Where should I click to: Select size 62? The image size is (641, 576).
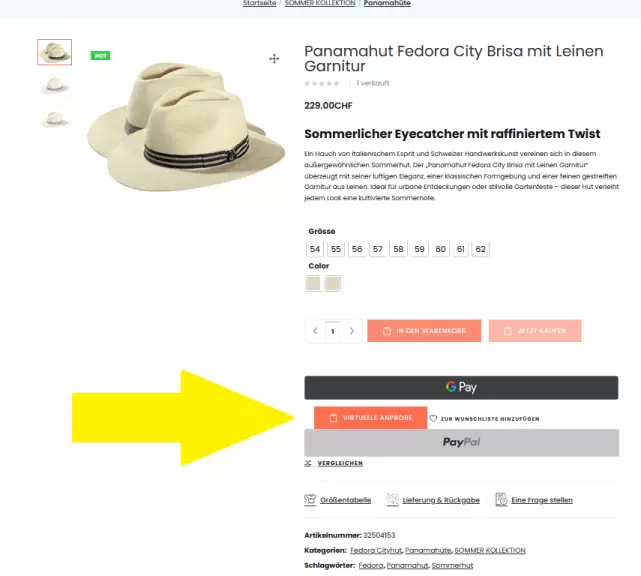480,249
